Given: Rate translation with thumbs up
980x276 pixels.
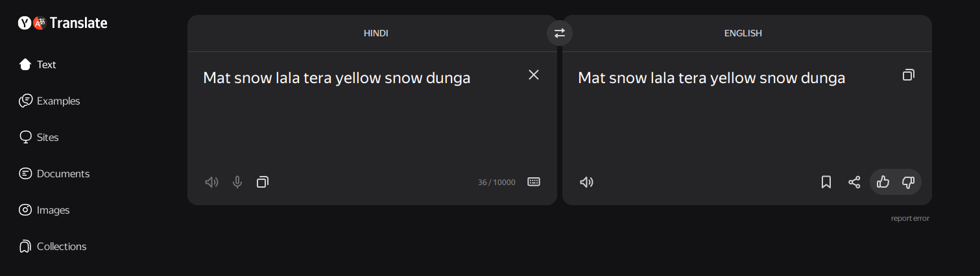Looking at the screenshot, I should pos(883,182).
